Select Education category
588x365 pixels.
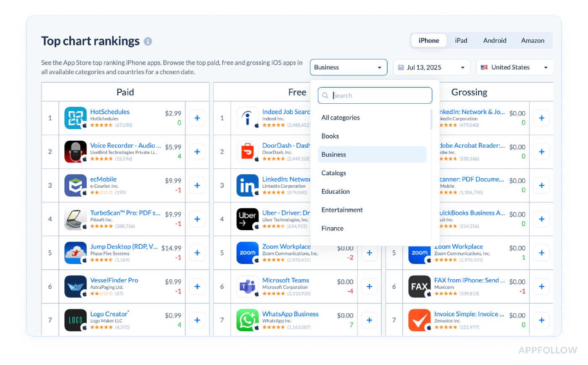[372, 192]
